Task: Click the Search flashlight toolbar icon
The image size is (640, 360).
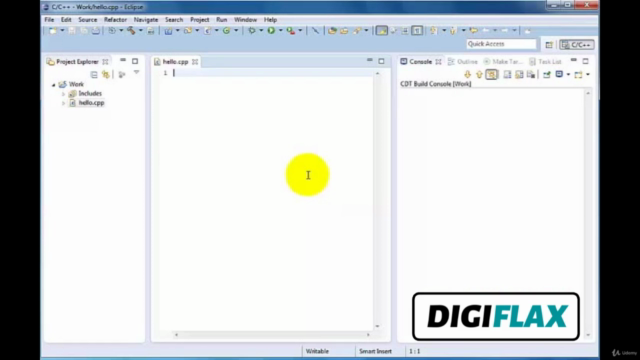Action: [x=357, y=31]
